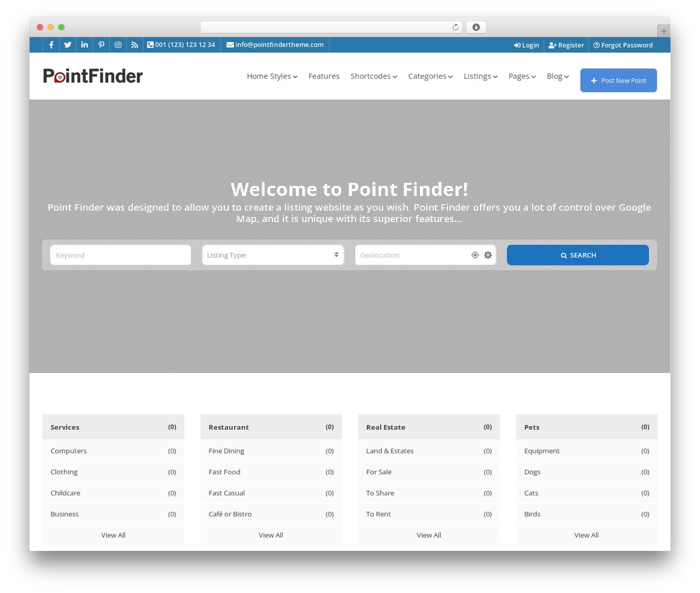Screen dimensions: 700x593
Task: Focus the Keyword search field
Action: (120, 255)
